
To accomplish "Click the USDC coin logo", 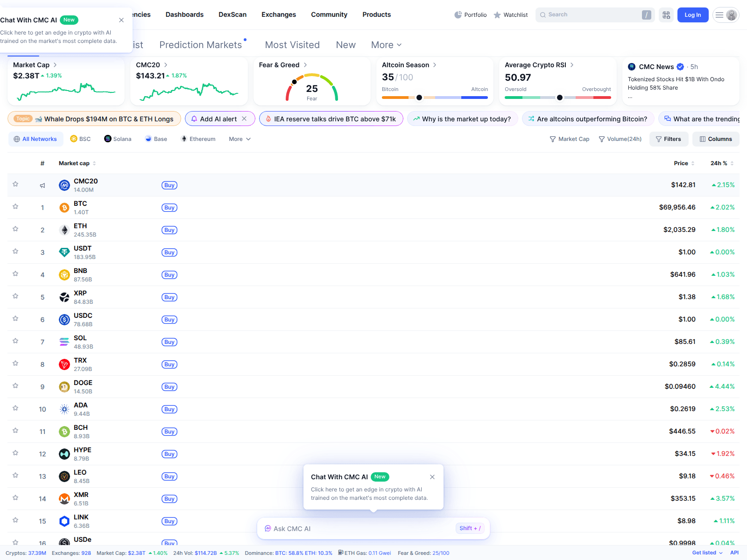I will (64, 320).
